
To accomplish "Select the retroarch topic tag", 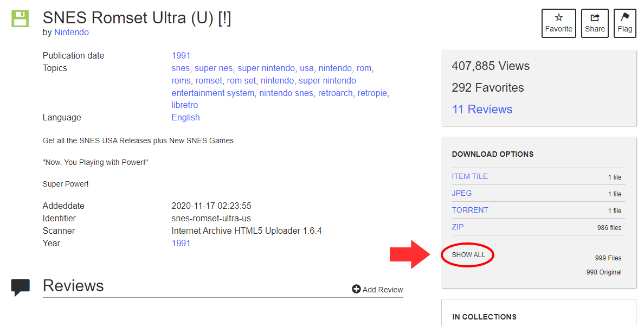I will pyautogui.click(x=335, y=93).
